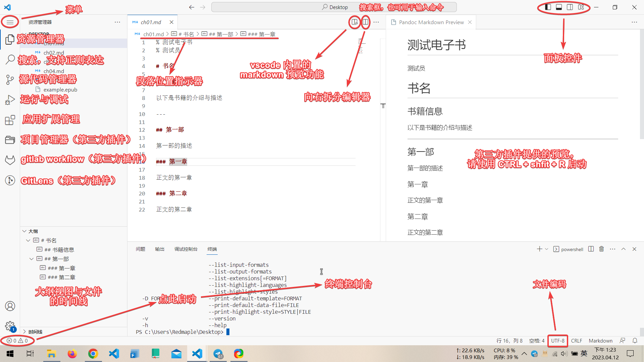Open the Explorer view in activity bar

10,40
